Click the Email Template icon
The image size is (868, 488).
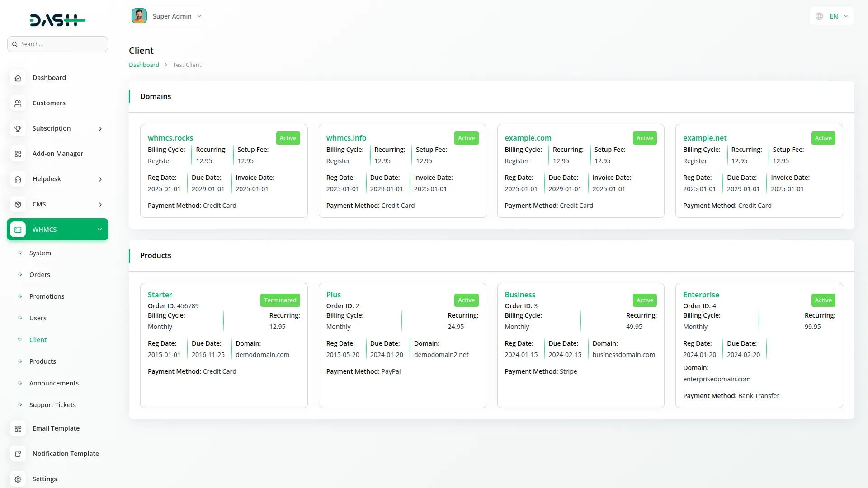18,429
